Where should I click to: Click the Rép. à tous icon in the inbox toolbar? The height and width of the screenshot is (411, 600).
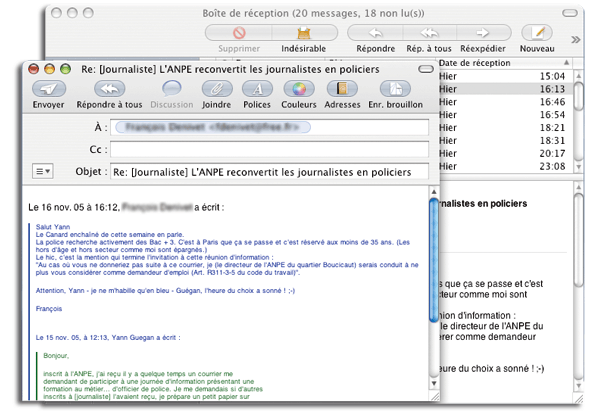tap(429, 33)
